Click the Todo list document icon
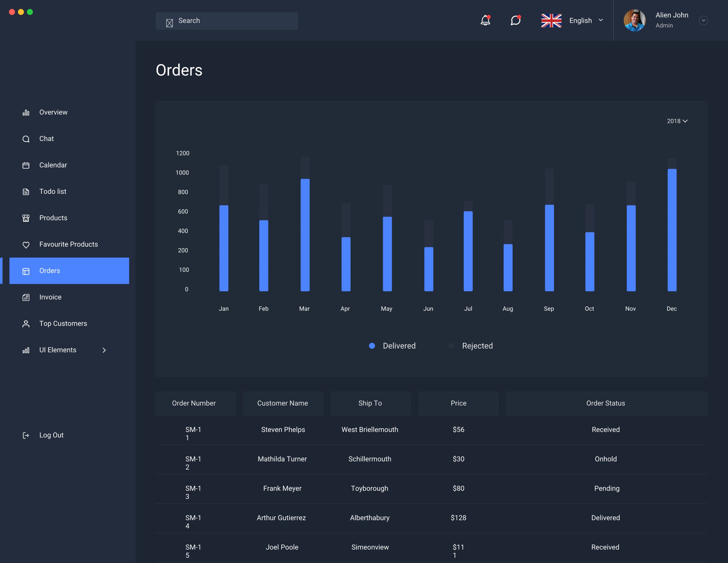 pyautogui.click(x=26, y=192)
